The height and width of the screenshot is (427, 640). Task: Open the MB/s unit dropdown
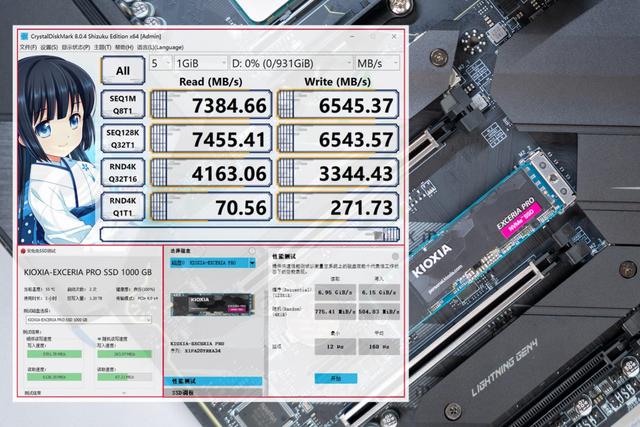pos(377,63)
